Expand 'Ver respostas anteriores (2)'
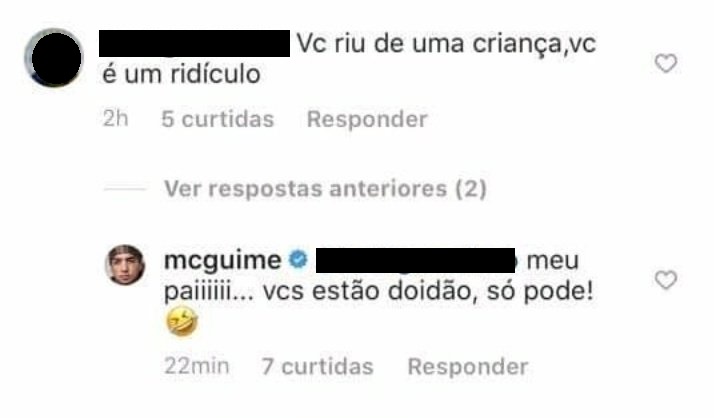 [325, 189]
